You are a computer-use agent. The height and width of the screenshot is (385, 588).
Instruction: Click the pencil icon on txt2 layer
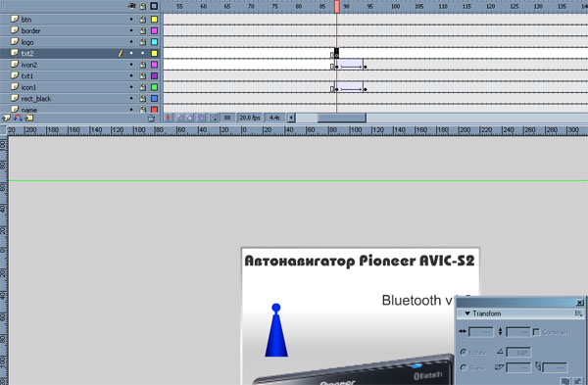tap(121, 53)
